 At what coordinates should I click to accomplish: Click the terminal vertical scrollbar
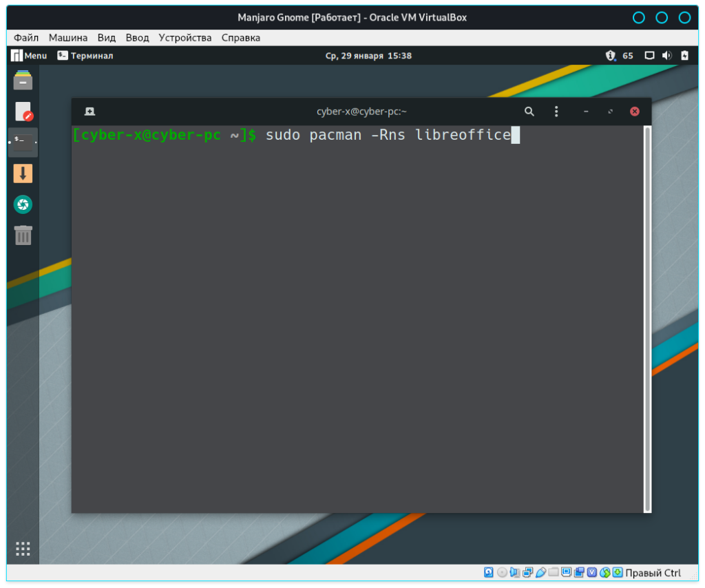(x=647, y=319)
